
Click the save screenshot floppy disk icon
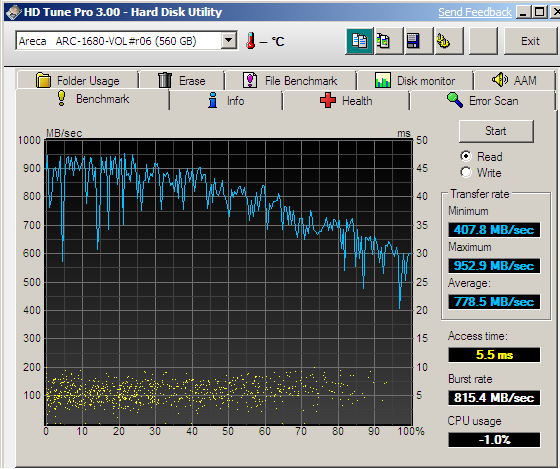click(x=420, y=41)
